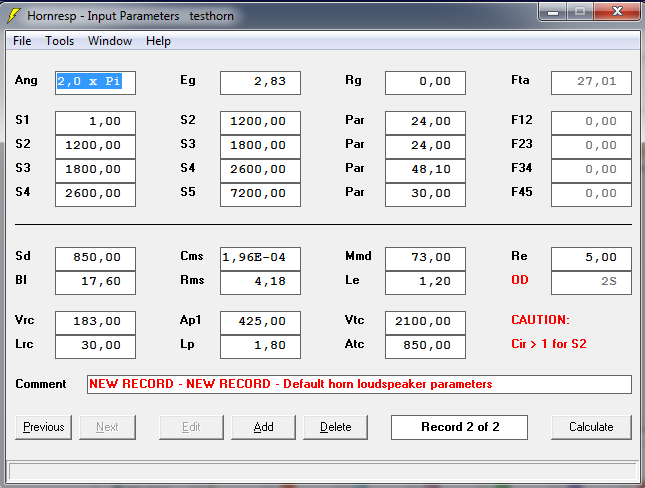645x488 pixels.
Task: Click the greyed-out Edit button
Action: tap(191, 427)
